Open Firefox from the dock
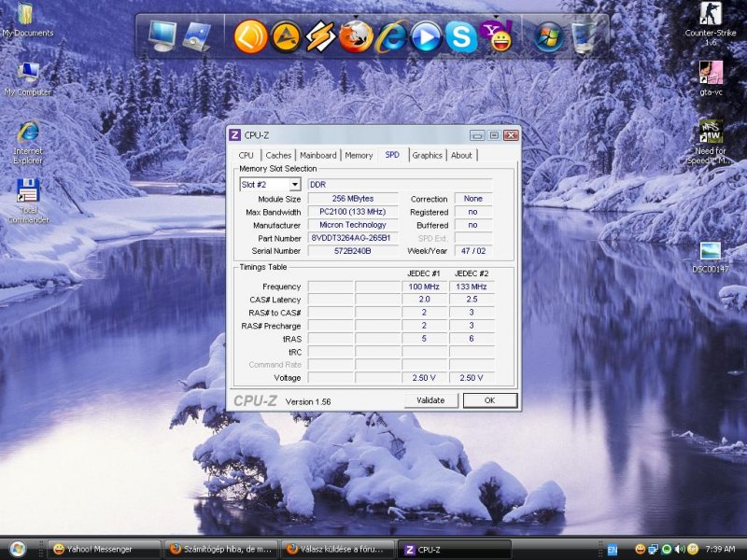The width and height of the screenshot is (747, 560). 356,36
